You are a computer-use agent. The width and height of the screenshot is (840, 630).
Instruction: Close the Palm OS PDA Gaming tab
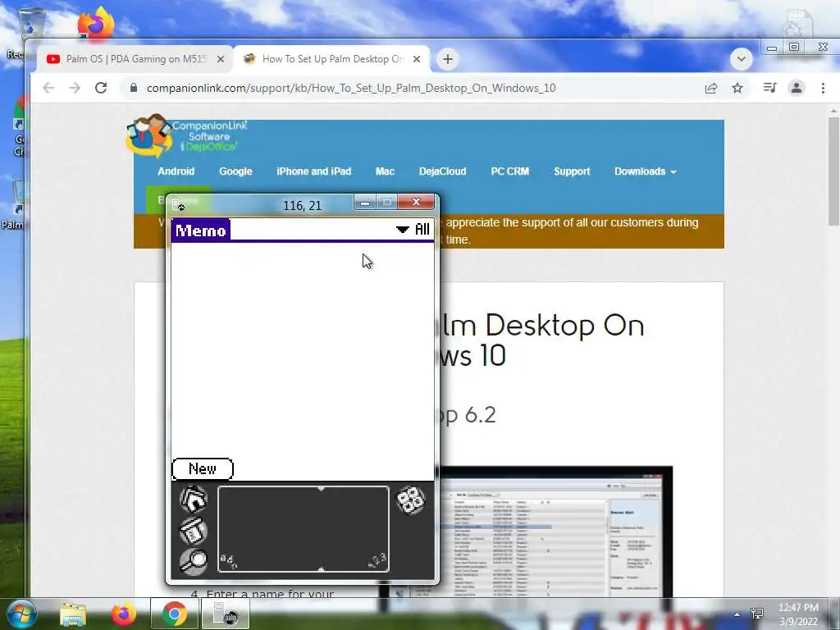(x=221, y=59)
